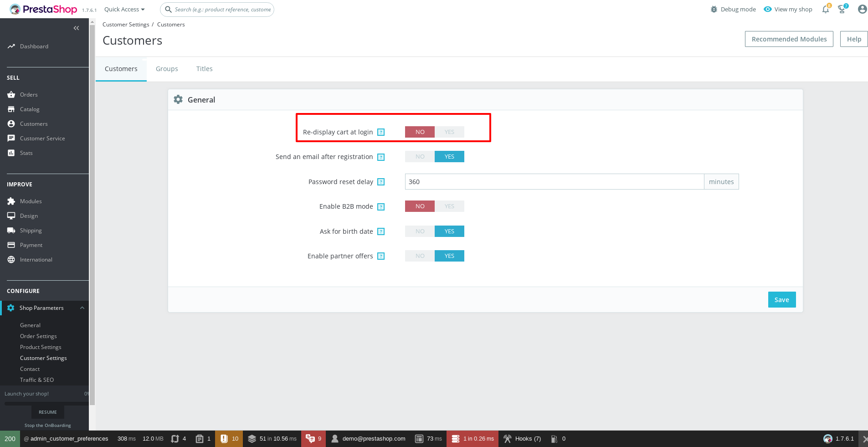Click the sidebar vertical scrollbar
This screenshot has width=868, height=447.
[x=92, y=214]
